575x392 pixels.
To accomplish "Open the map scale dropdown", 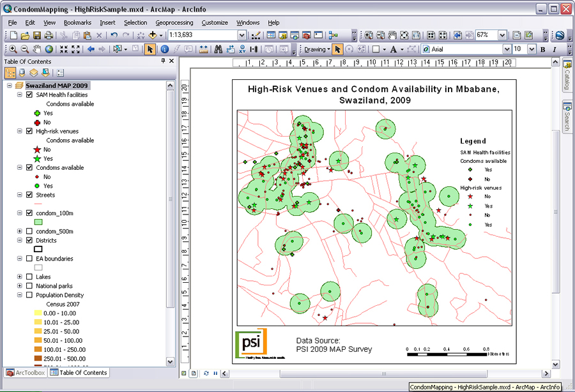I will coord(241,35).
